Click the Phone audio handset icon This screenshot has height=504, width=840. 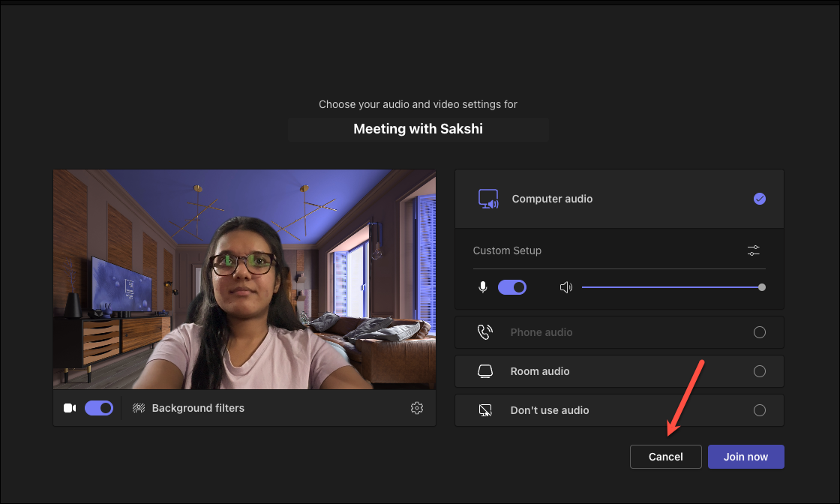pos(485,332)
